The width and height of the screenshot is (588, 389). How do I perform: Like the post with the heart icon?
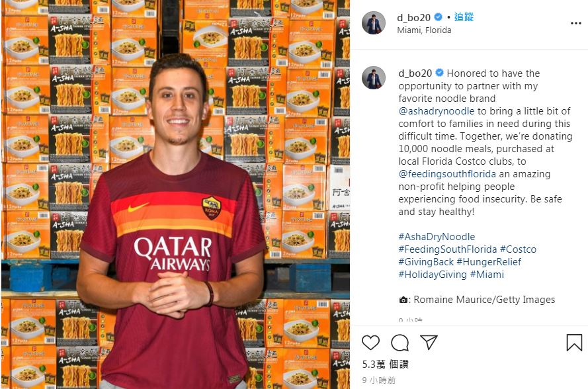point(370,343)
